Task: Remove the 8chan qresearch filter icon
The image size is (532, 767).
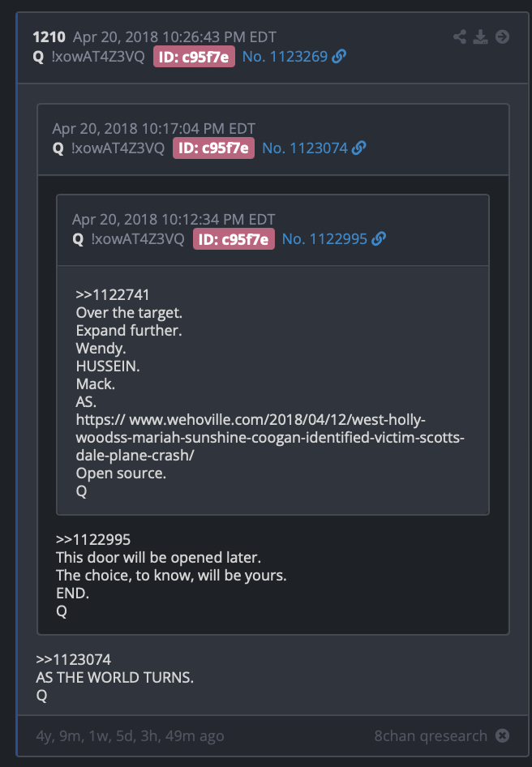Action: 502,735
